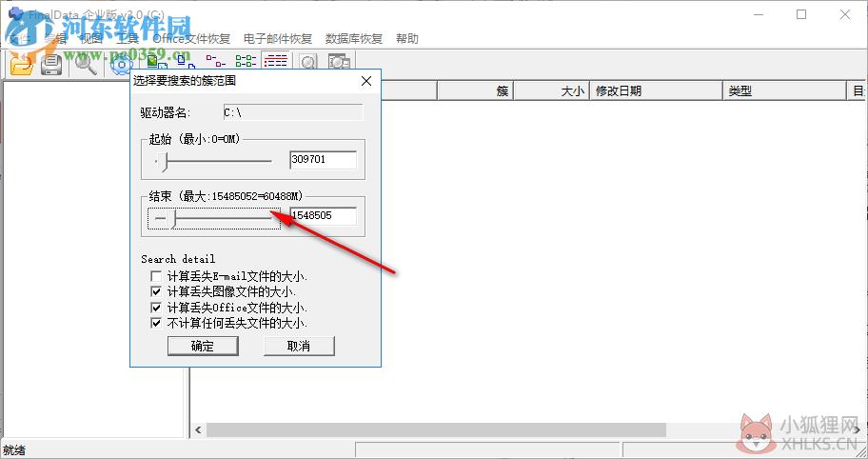Switch to small icons view icon
This screenshot has height=459, width=868.
click(187, 61)
